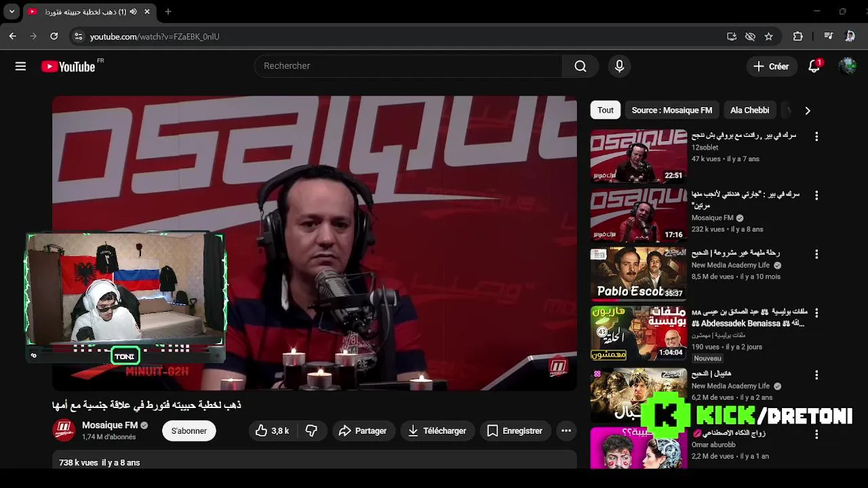This screenshot has height=488, width=868.
Task: Reload the current page
Action: click(54, 37)
